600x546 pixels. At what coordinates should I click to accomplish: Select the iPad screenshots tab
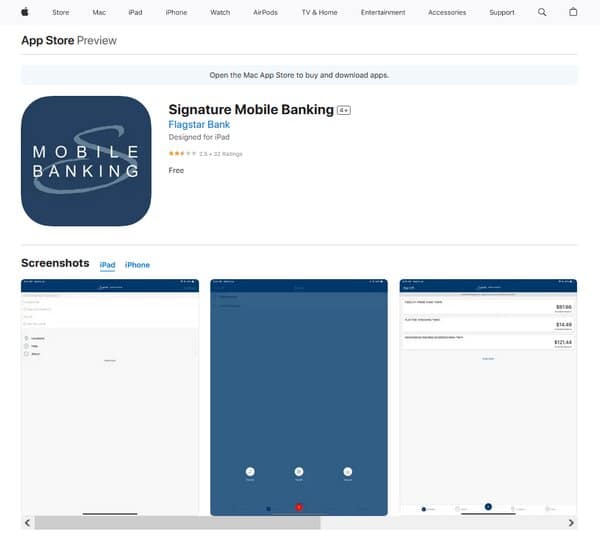[x=108, y=265]
